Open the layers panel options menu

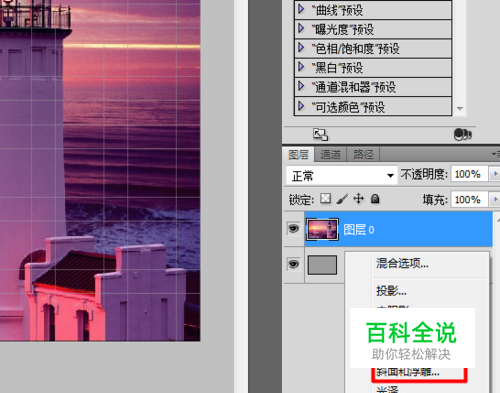coord(496,154)
